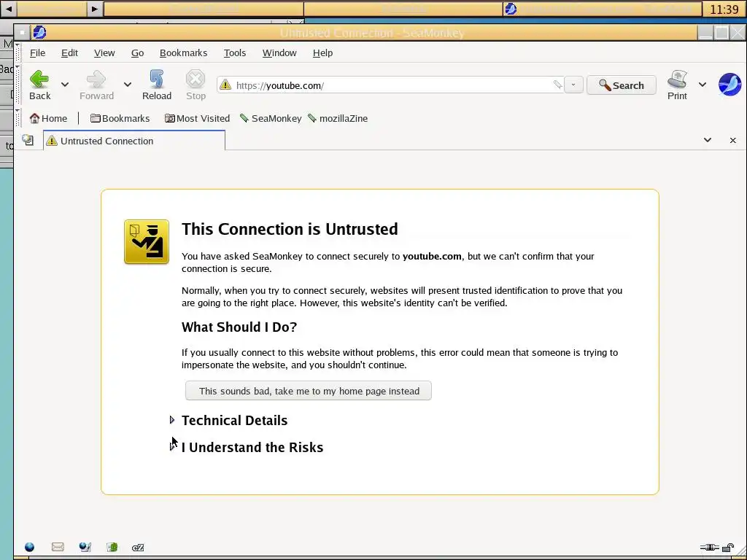This screenshot has height=560, width=747.
Task: Click the new tab icon
Action: coord(28,140)
